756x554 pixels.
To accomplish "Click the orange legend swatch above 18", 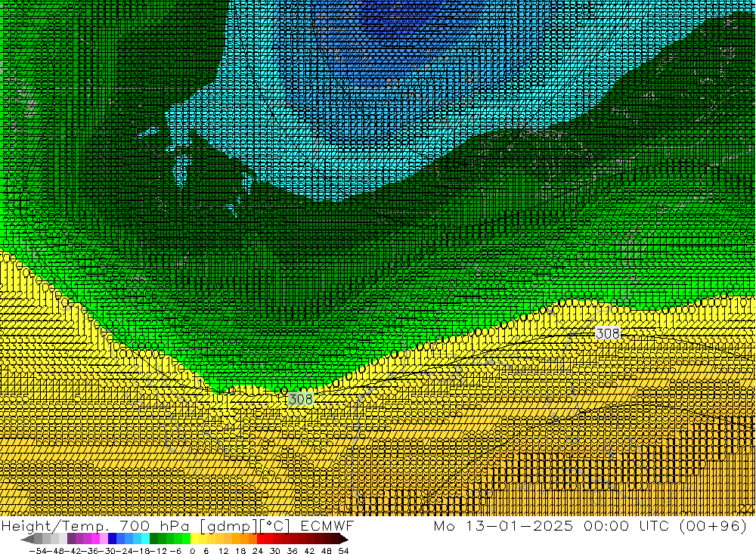I will (244, 538).
